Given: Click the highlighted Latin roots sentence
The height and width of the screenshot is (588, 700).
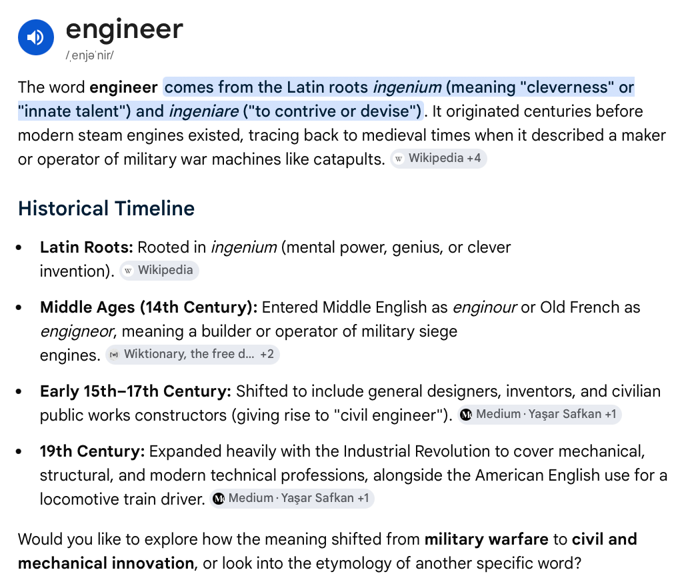Looking at the screenshot, I should tap(326, 99).
